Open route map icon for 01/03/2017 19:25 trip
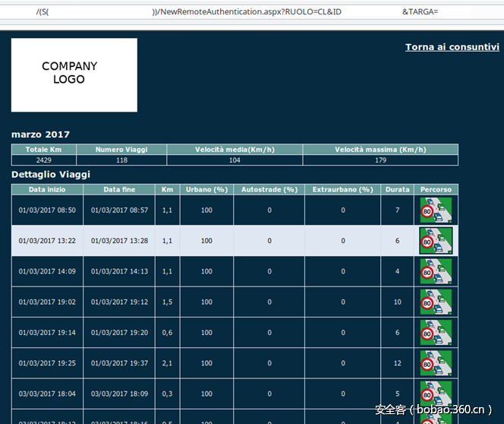This screenshot has height=424, width=504. [436, 363]
